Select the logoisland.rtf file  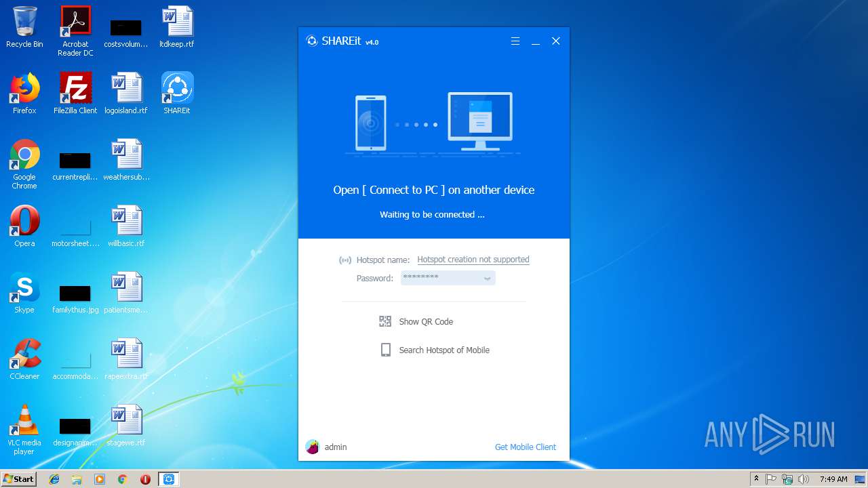click(126, 94)
